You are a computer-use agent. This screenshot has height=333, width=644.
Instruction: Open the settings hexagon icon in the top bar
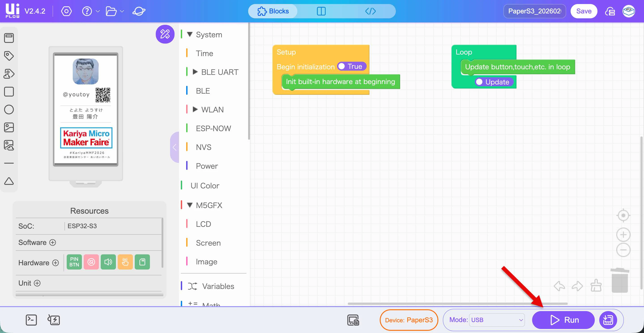[x=66, y=11]
